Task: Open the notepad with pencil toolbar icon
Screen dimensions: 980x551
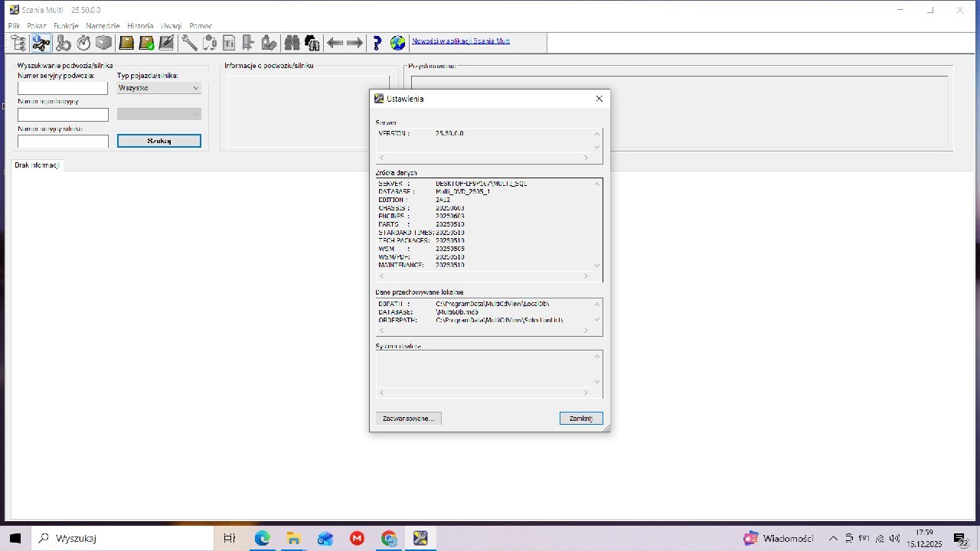Action: [x=166, y=43]
